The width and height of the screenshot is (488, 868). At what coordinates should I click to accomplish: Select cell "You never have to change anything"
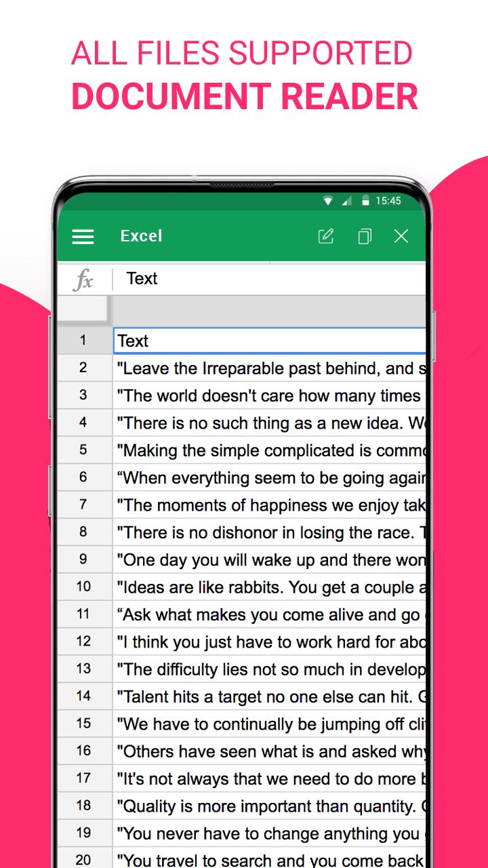(x=269, y=833)
